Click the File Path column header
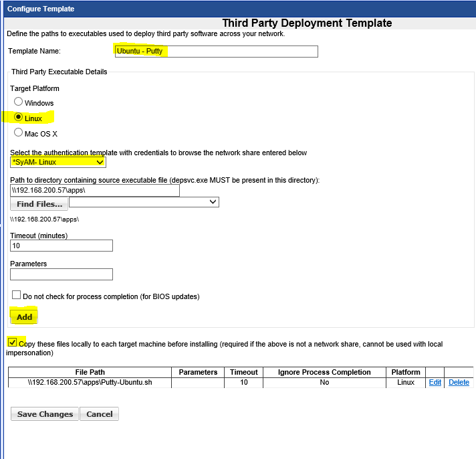This screenshot has height=459, width=476. tap(90, 372)
